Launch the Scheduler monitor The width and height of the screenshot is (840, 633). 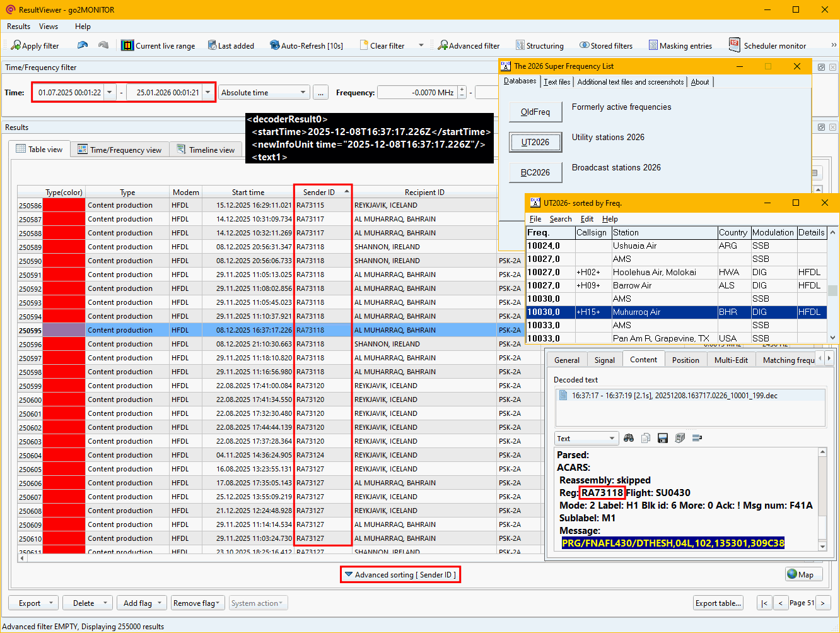767,45
